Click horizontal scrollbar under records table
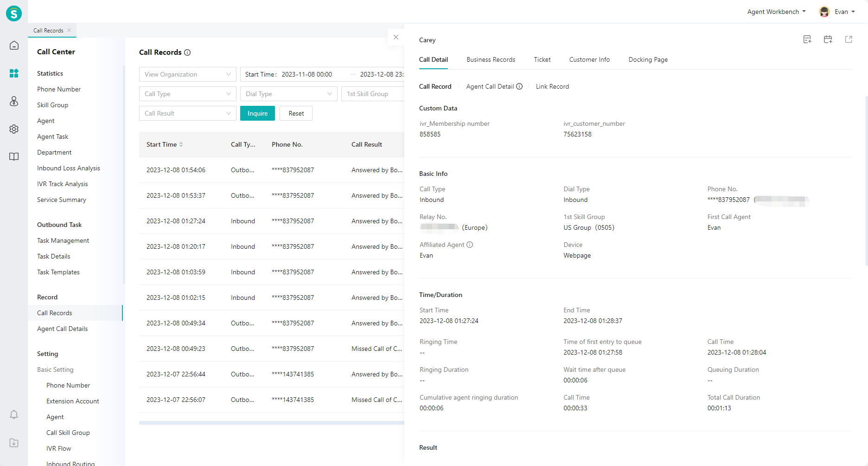Viewport: 868px width, 466px height. tap(272, 423)
